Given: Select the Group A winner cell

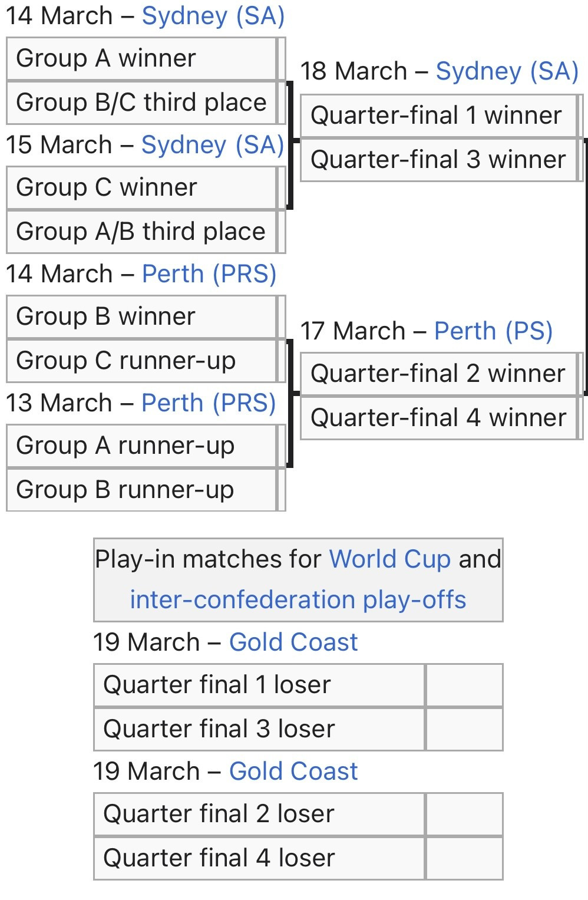Looking at the screenshot, I should (x=141, y=58).
